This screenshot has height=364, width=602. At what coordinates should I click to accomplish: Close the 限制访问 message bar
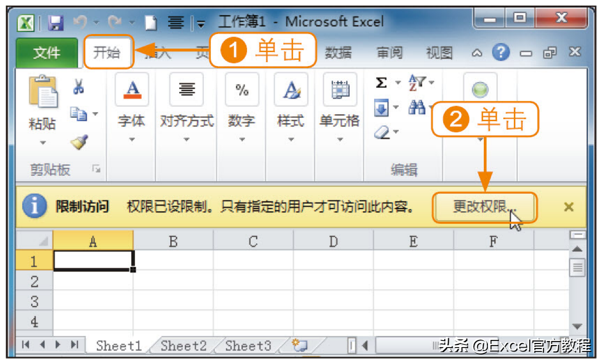pos(568,207)
